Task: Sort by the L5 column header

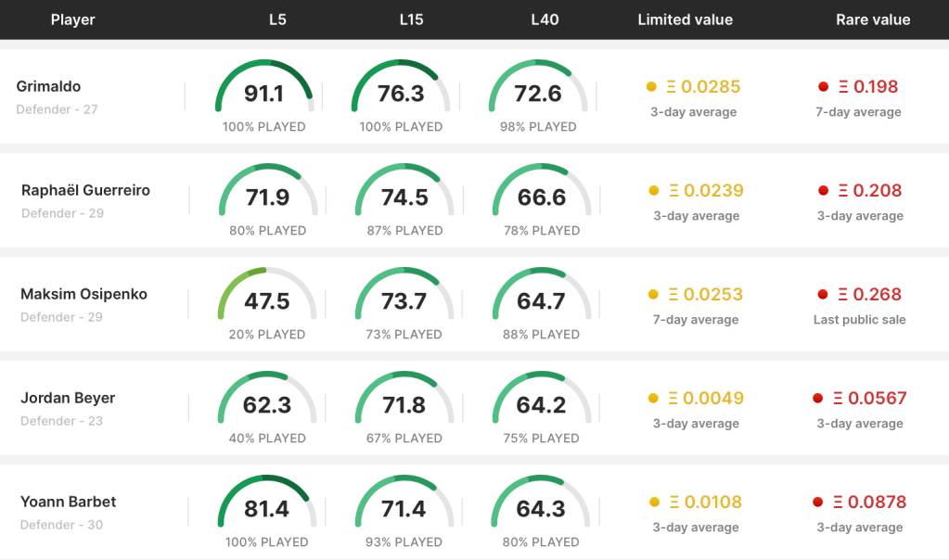Action: click(x=276, y=19)
